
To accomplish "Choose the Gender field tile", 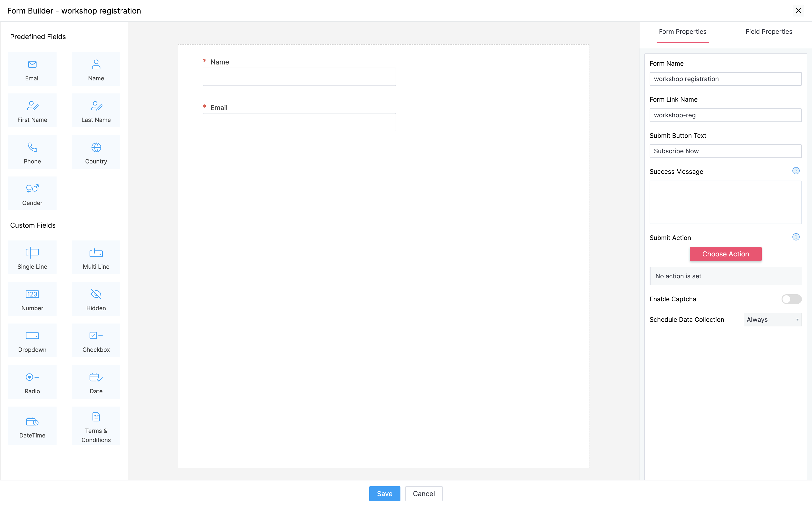I will click(32, 193).
